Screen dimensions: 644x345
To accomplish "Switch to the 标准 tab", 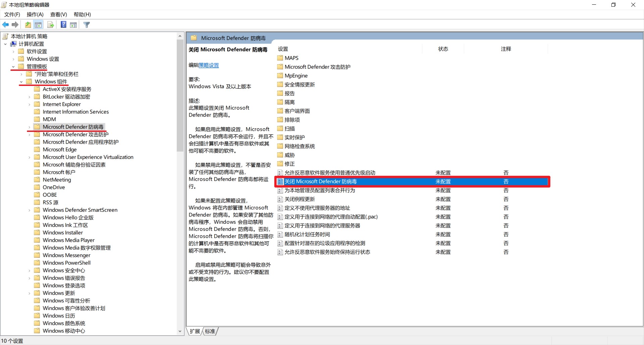I will 210,332.
